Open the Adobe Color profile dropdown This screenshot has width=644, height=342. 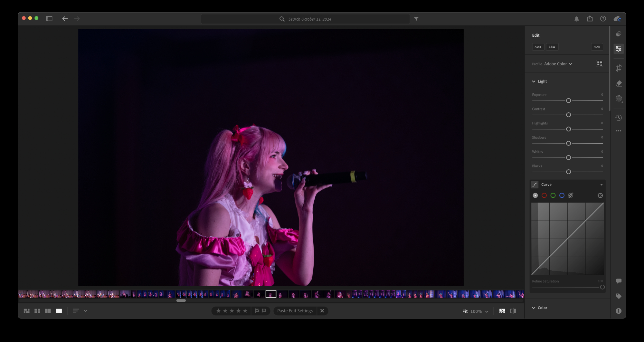point(558,64)
